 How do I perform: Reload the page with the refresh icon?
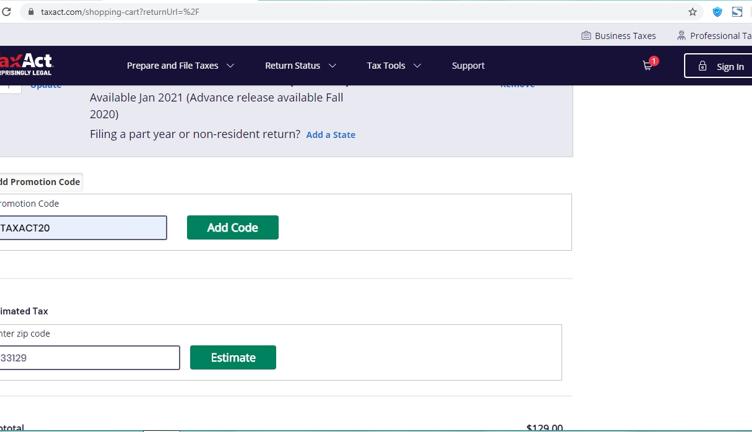(x=6, y=12)
